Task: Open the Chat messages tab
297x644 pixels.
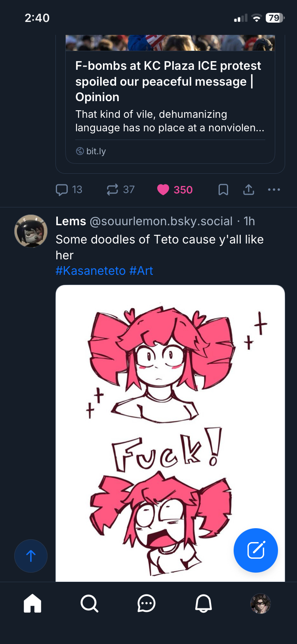Action: point(147,604)
